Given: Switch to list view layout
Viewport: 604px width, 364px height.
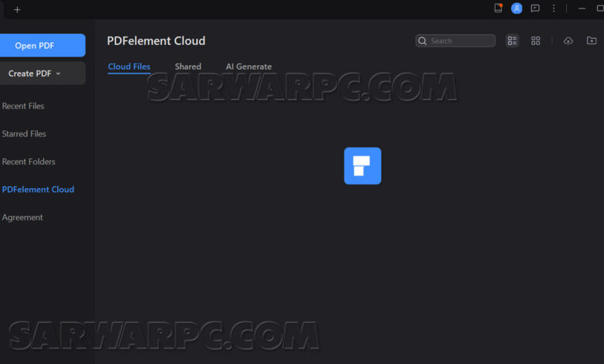Looking at the screenshot, I should point(513,40).
